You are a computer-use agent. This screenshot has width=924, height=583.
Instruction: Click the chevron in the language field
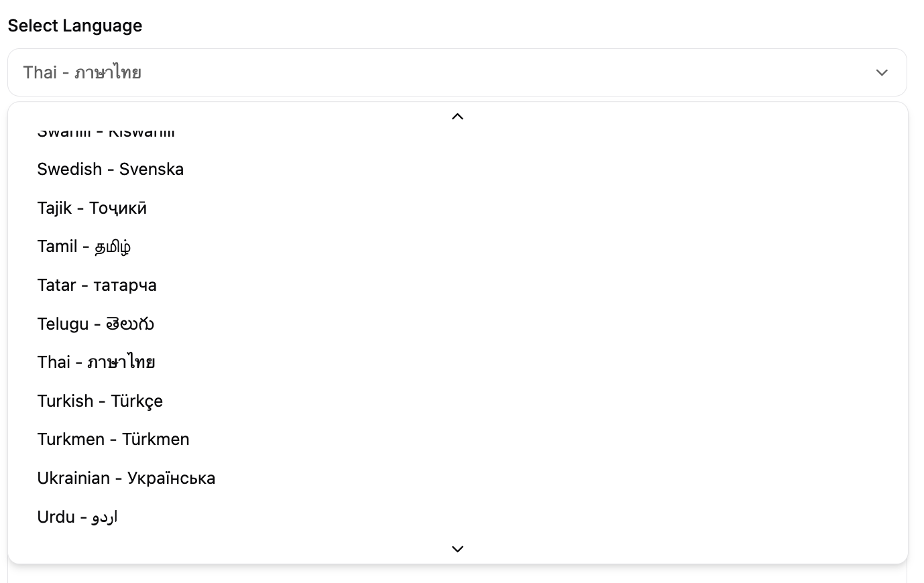pyautogui.click(x=882, y=72)
